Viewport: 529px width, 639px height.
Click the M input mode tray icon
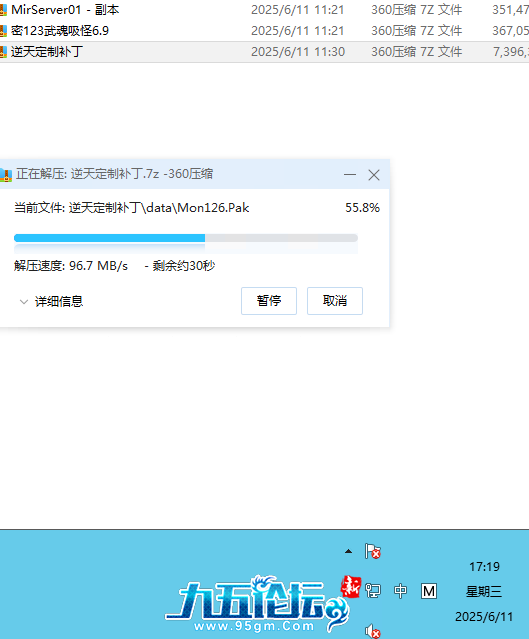point(428,591)
